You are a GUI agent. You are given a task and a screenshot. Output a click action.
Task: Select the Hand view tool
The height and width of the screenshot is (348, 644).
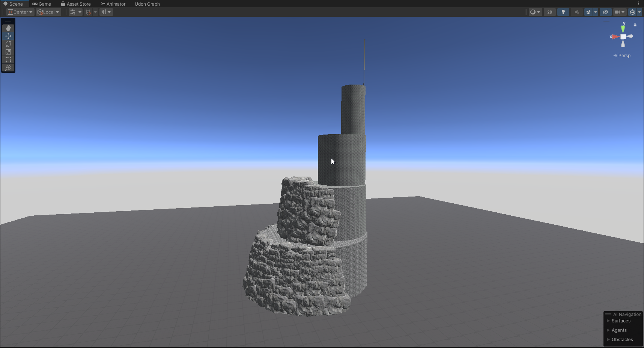pos(8,28)
